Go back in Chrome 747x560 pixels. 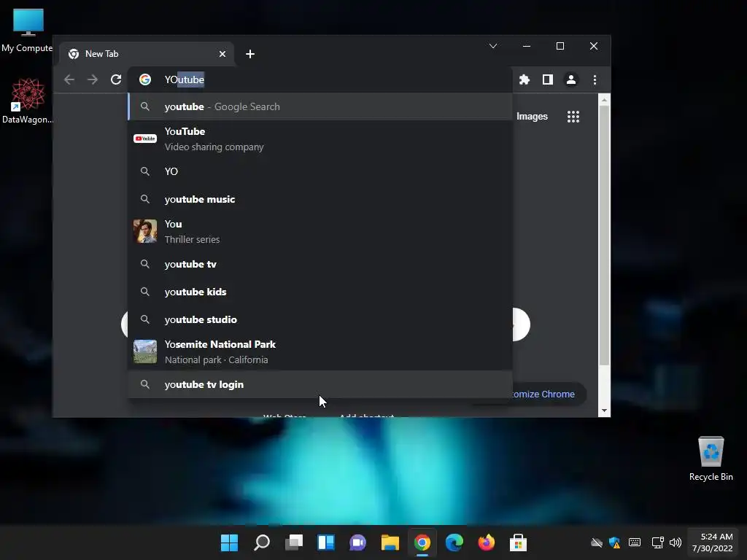click(x=69, y=79)
